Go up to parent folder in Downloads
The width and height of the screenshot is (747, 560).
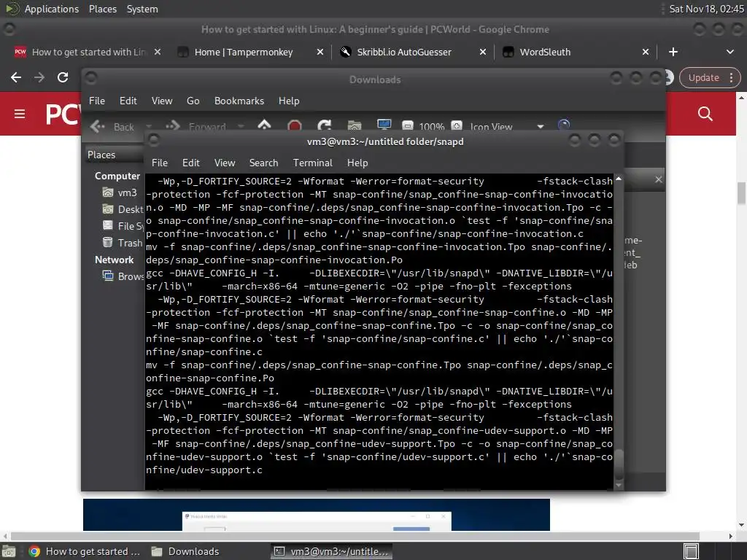coord(264,125)
